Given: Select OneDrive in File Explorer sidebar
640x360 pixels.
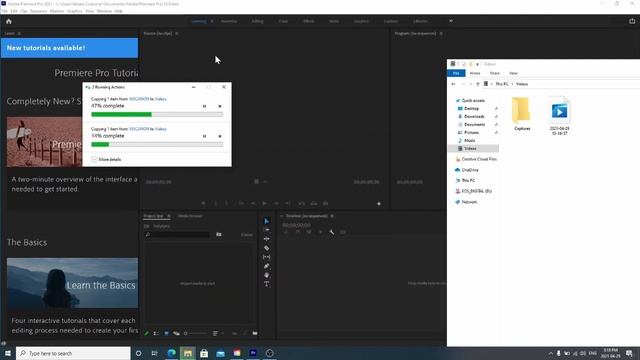Looking at the screenshot, I should point(470,170).
